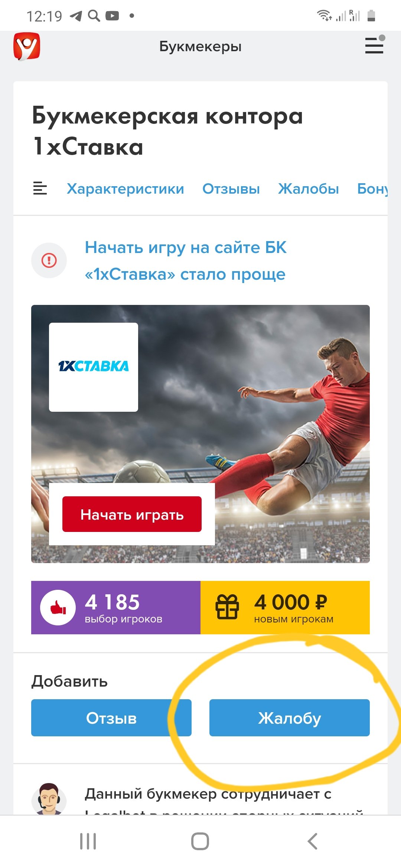Tap Android back navigation arrow
Screen dimensions: 401x868
point(313,841)
